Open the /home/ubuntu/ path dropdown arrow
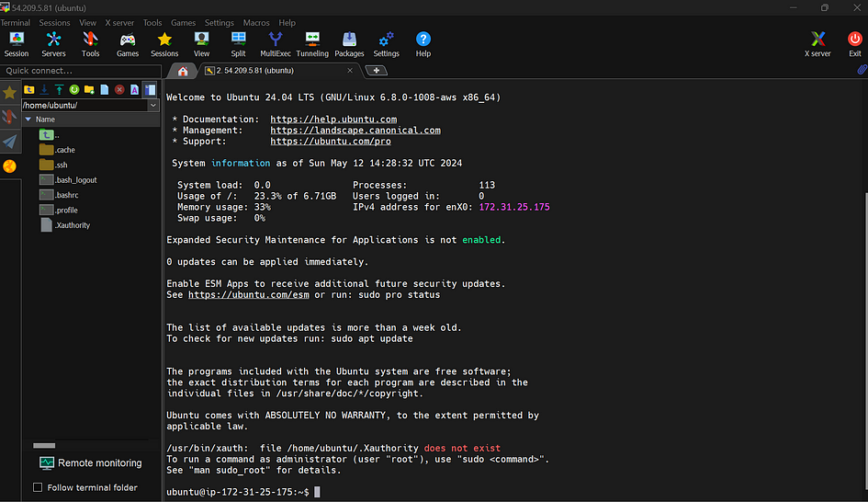 (x=153, y=106)
